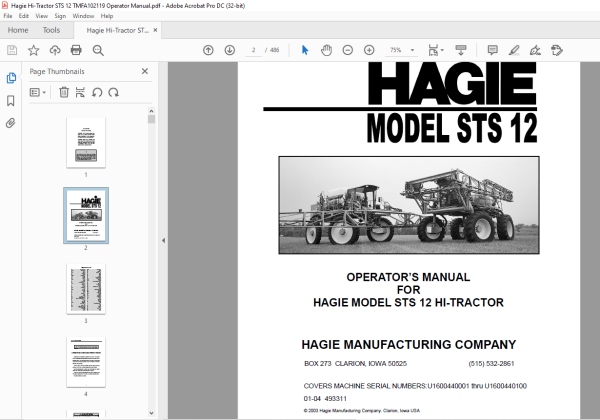Image resolution: width=600 pixels, height=420 pixels.
Task: Pick the selection arrow tool
Action: (x=305, y=50)
